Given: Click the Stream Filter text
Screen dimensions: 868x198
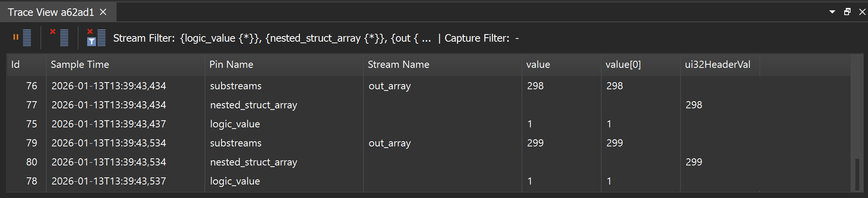Looking at the screenshot, I should 272,38.
